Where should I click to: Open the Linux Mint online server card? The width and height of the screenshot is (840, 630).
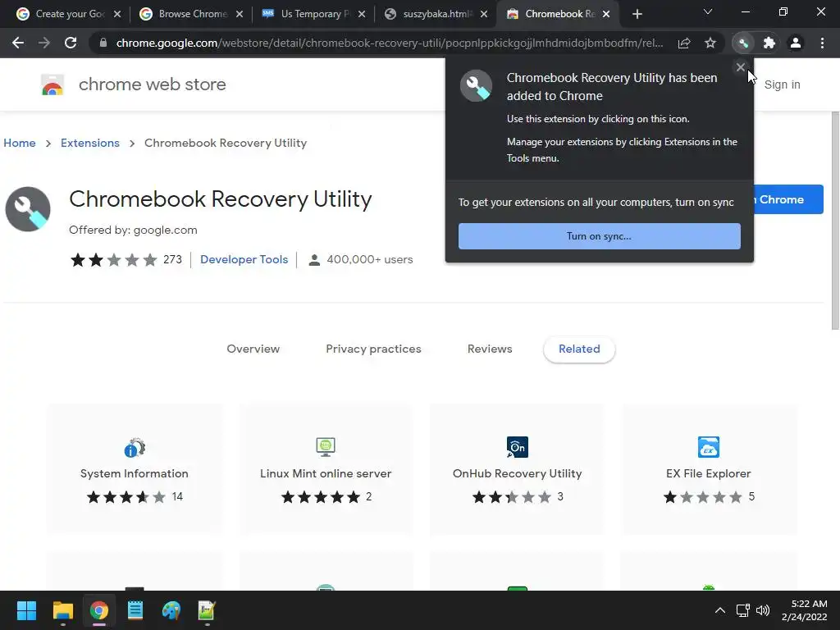(326, 469)
